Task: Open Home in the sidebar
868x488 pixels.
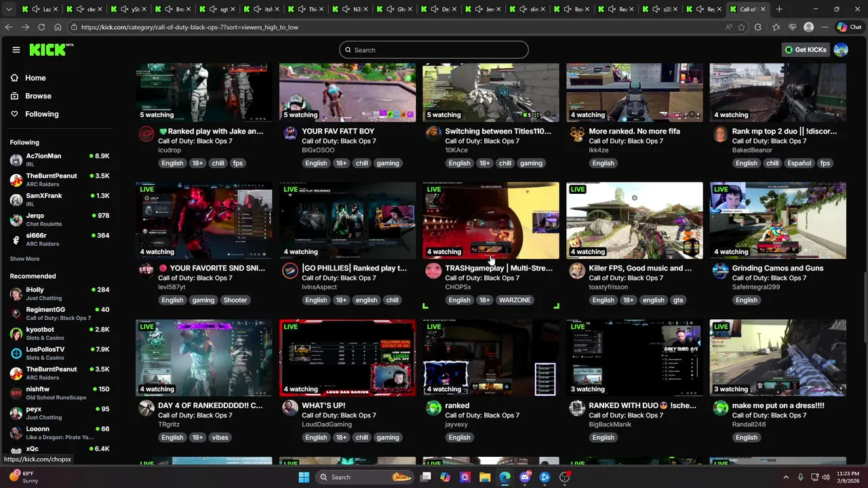Action: 35,78
